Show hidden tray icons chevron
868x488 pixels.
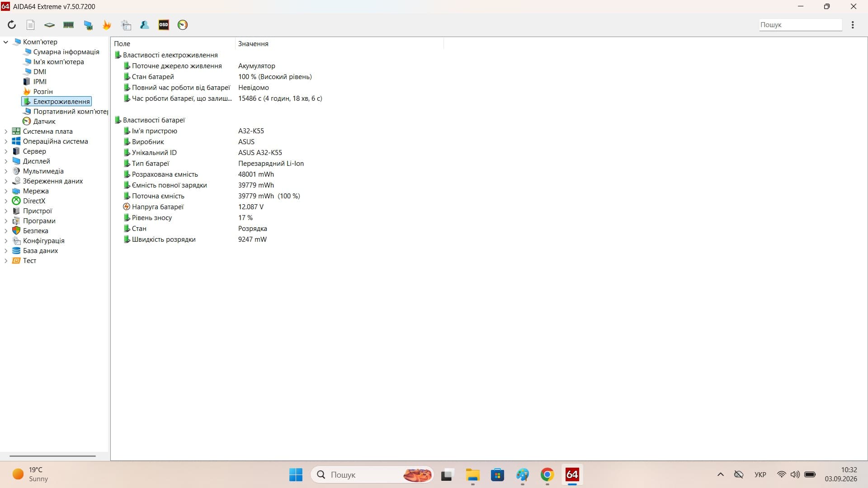(721, 474)
